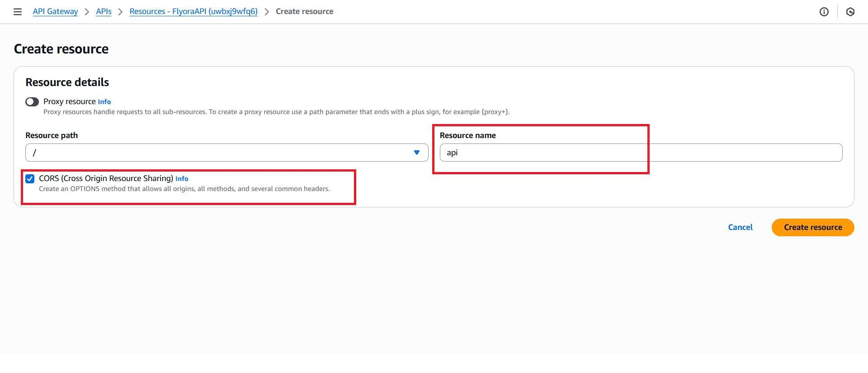Uncheck the CORS checkbox
Viewport: 868px width, 373px height.
[x=30, y=179]
